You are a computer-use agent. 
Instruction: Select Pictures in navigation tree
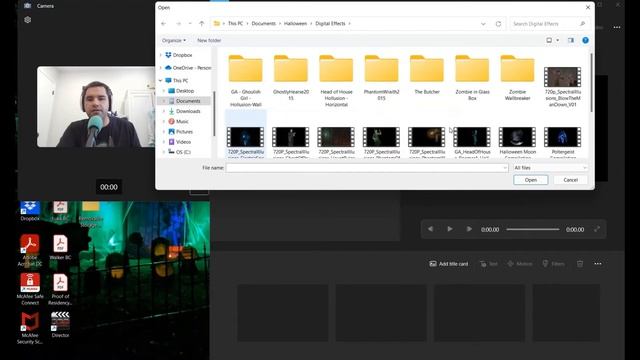tap(184, 131)
